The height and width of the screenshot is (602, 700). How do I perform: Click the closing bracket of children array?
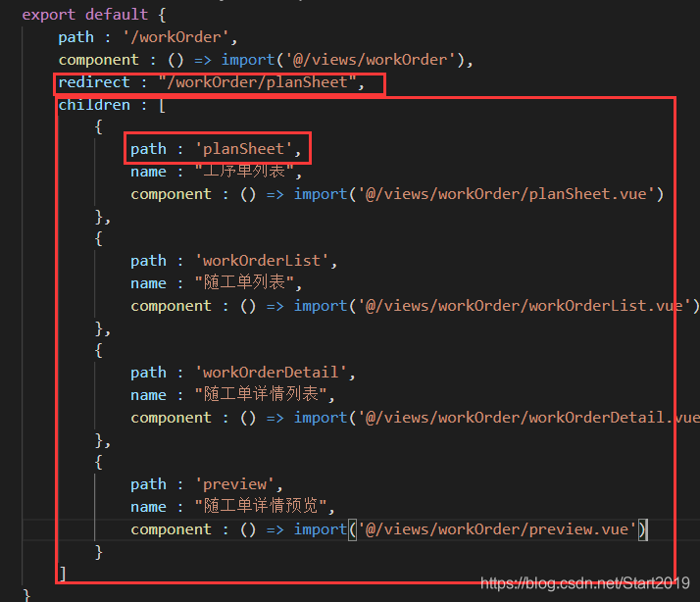click(63, 574)
